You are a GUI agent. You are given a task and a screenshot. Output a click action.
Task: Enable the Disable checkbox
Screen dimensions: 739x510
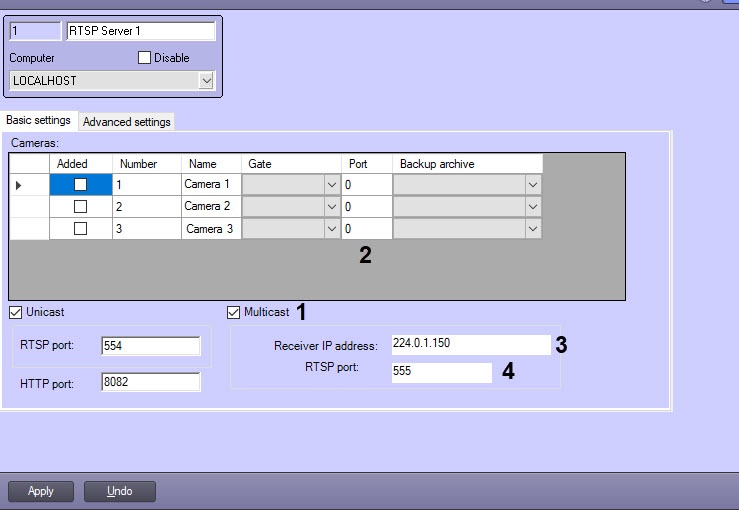(145, 58)
